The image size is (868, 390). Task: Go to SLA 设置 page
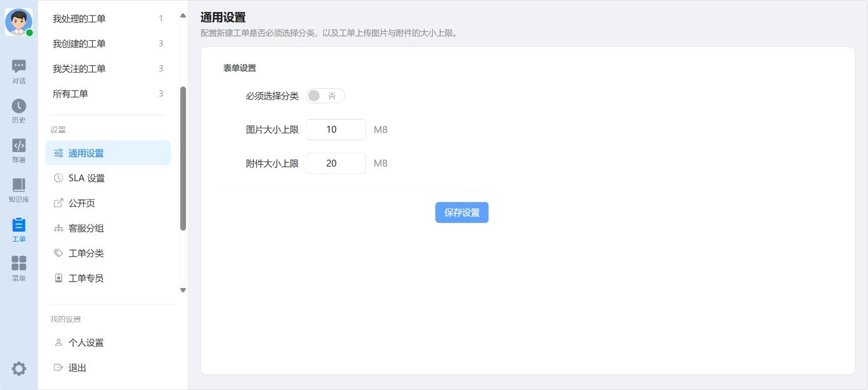click(x=108, y=178)
